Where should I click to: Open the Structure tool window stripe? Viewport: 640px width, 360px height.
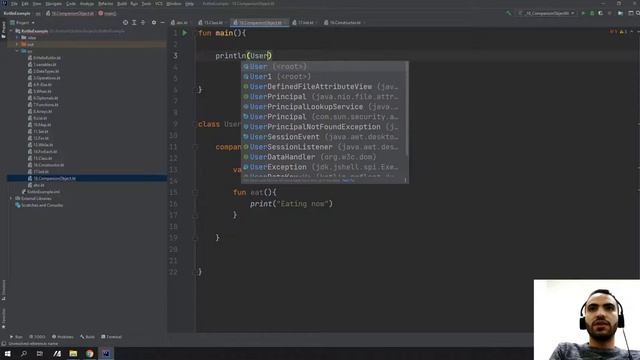pos(4,290)
